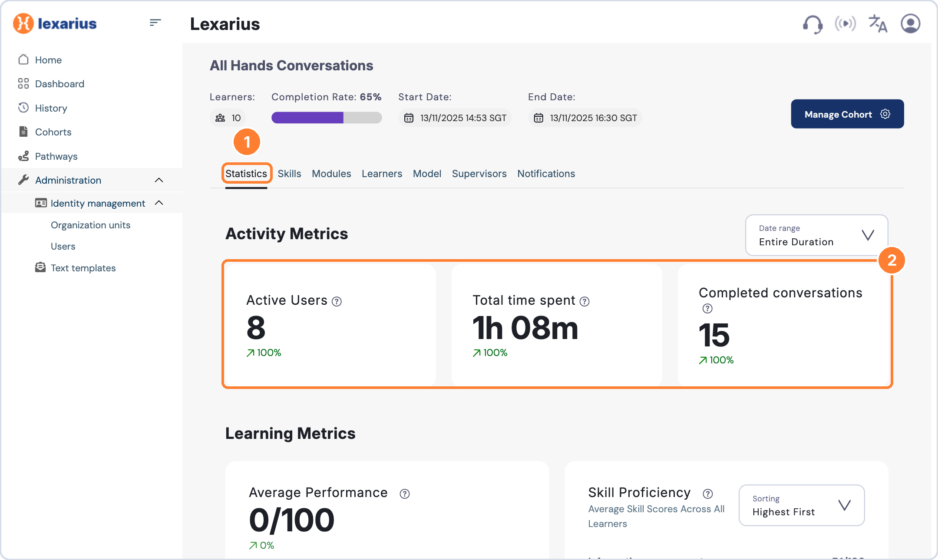Image resolution: width=938 pixels, height=560 pixels.
Task: Collapse Identity management chevron
Action: click(x=159, y=203)
